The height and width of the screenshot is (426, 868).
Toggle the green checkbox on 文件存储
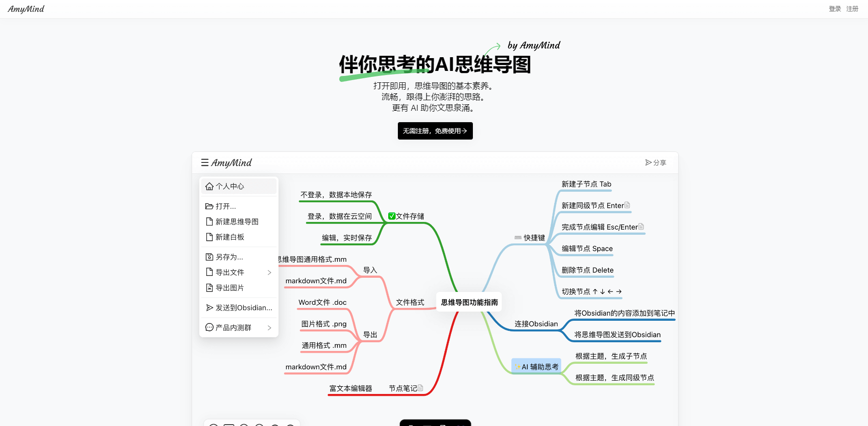click(392, 216)
